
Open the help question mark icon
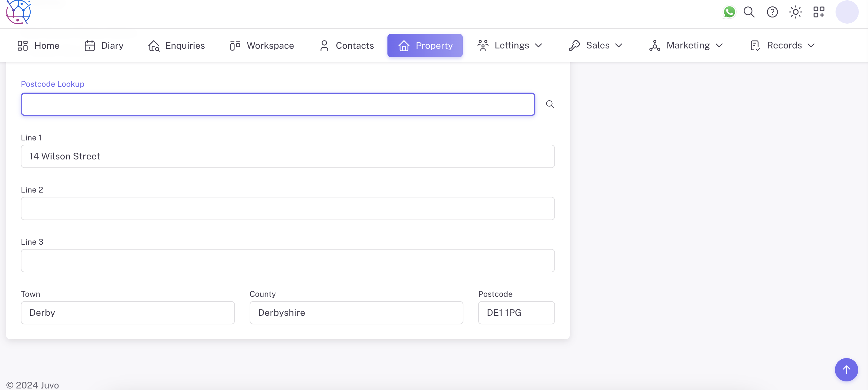[772, 12]
